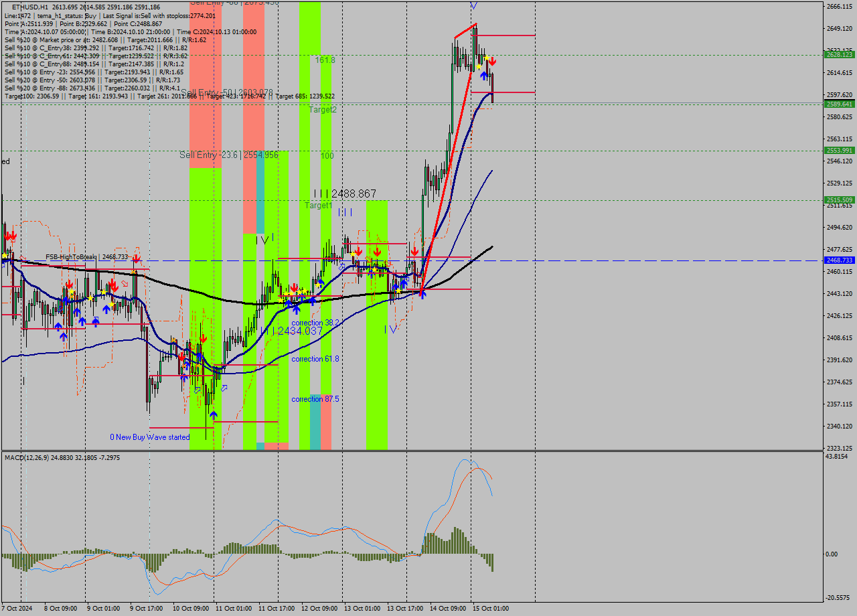857x616 pixels.
Task: Select the Sell Entry -50 | 2603.078 label
Action: 227,92
